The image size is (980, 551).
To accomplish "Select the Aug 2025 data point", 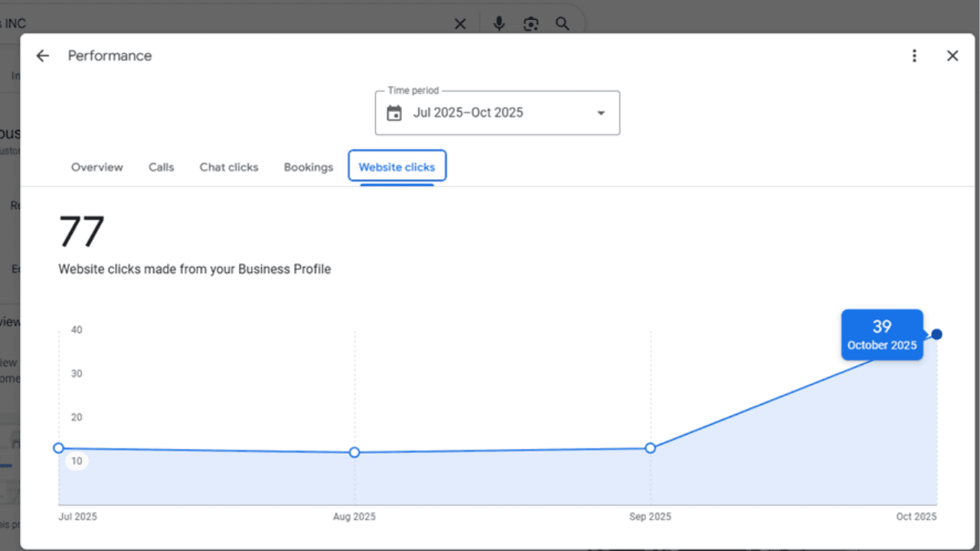I will [354, 452].
